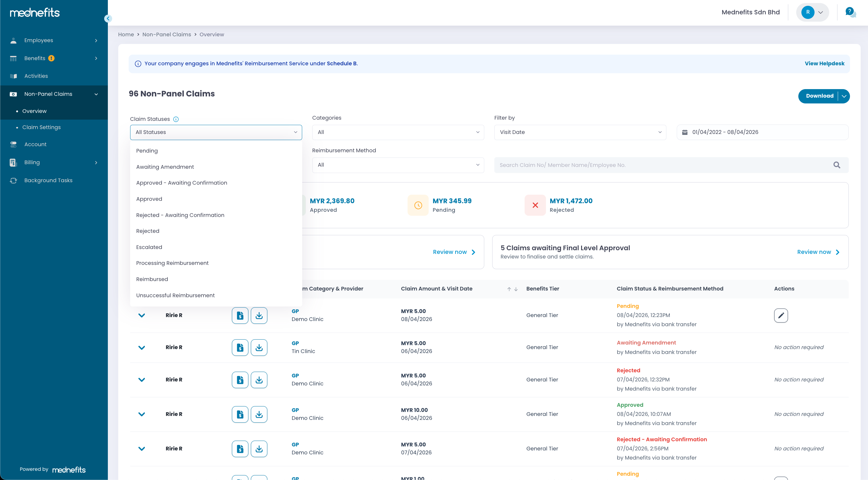
Task: Select Awaiting Amendment from the status list
Action: 165,167
